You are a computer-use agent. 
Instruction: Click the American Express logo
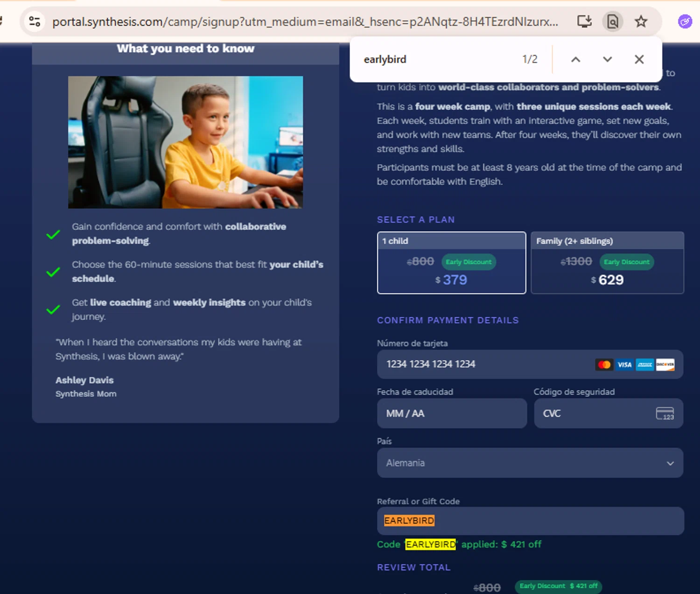pos(645,364)
